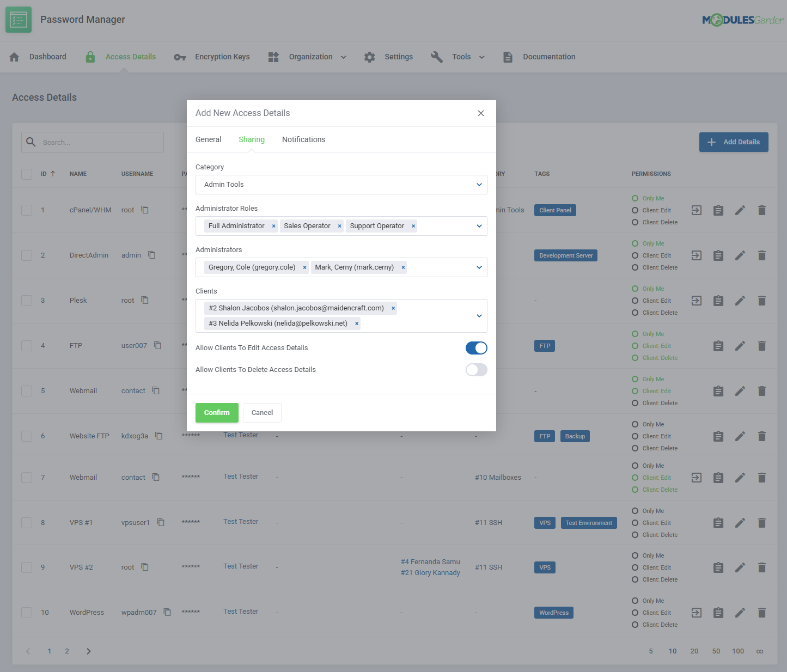The height and width of the screenshot is (672, 787).
Task: Click the Cancel button
Action: coord(262,413)
